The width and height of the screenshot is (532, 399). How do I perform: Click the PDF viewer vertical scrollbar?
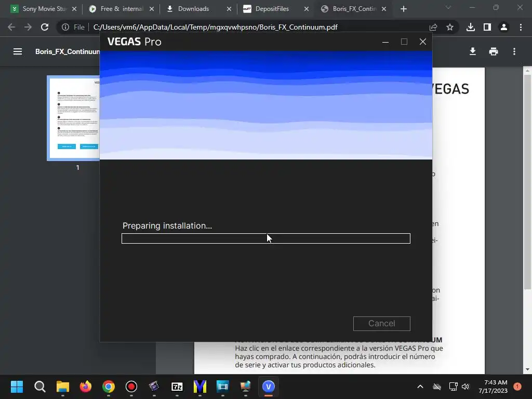click(x=527, y=182)
